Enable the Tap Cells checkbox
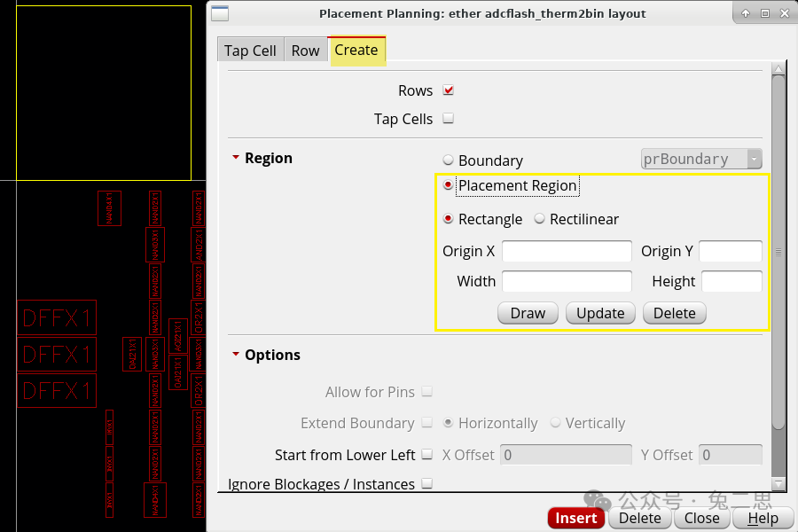 click(448, 118)
